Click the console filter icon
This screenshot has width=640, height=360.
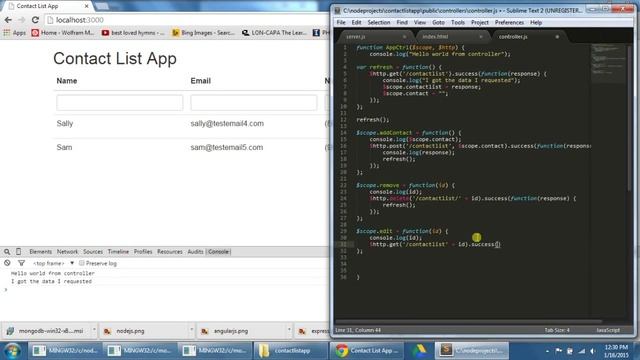[x=21, y=263]
